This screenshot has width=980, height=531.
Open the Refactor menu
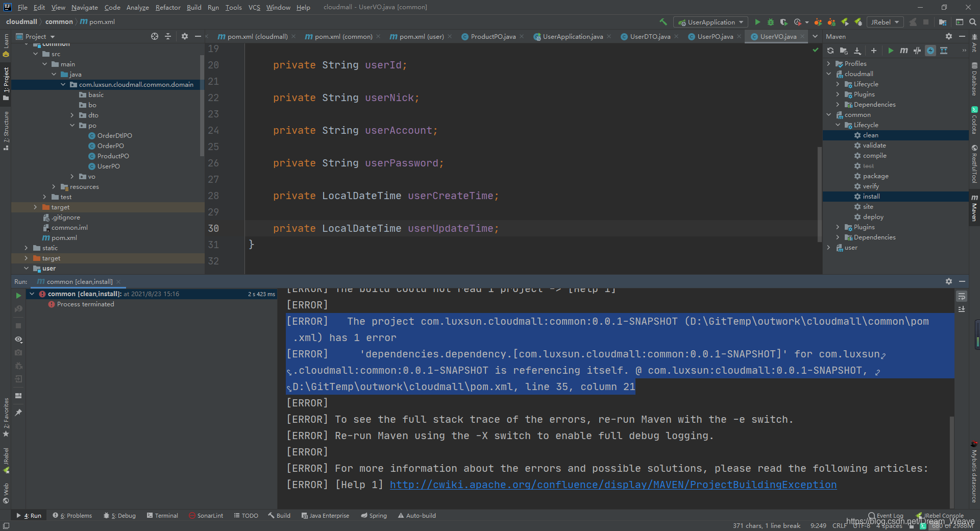[168, 7]
